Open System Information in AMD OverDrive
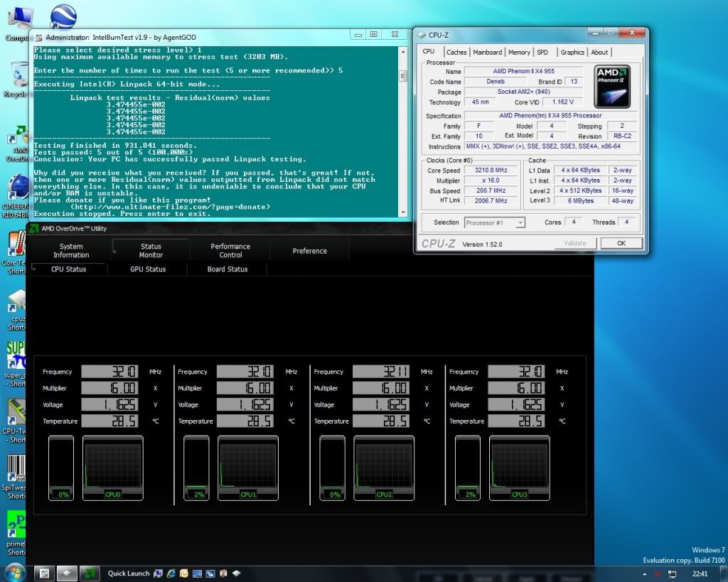This screenshot has height=582, width=728. tap(71, 251)
